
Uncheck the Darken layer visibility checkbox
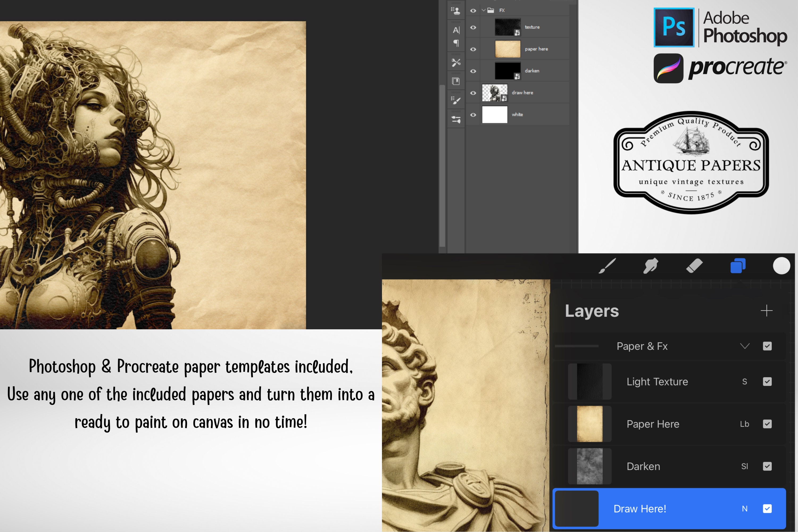click(x=767, y=467)
